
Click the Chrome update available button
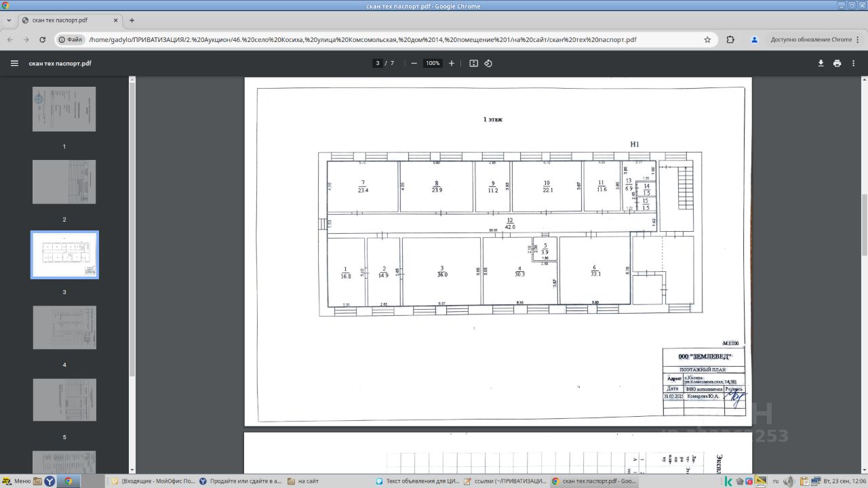[x=811, y=39]
